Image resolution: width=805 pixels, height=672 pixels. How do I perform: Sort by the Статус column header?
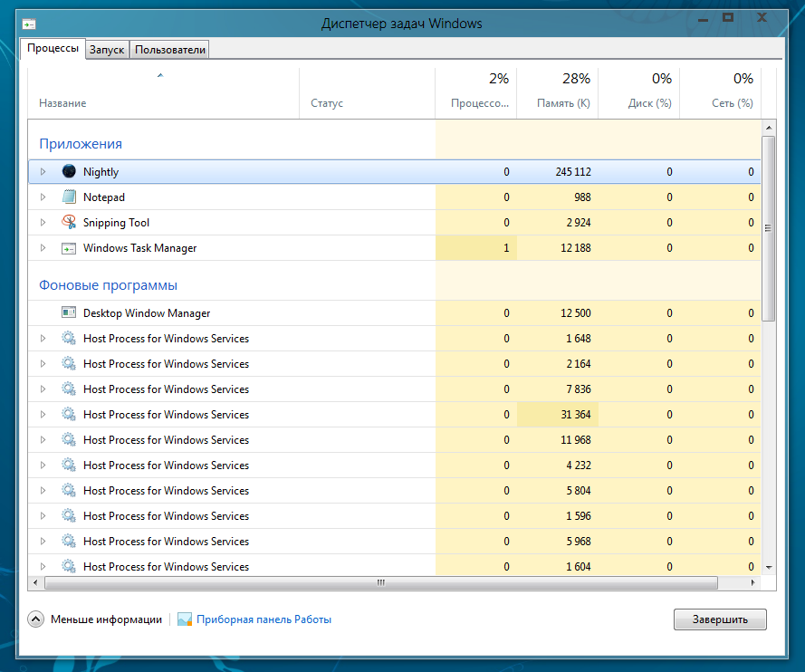367,93
